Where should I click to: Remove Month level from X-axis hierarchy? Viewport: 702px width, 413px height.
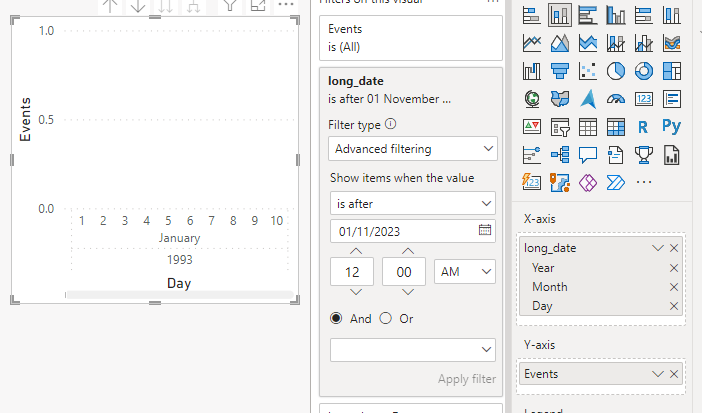pos(674,287)
